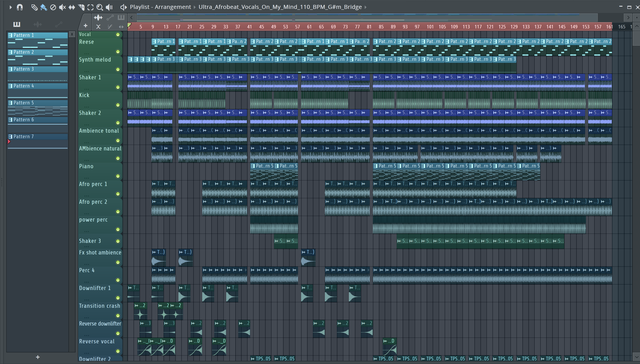Mute the Reese track
Viewport: 640px width, 364px height.
118,52
